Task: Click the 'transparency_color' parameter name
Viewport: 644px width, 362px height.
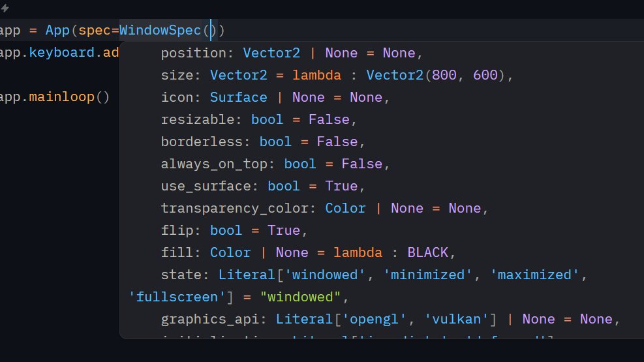Action: (x=234, y=208)
